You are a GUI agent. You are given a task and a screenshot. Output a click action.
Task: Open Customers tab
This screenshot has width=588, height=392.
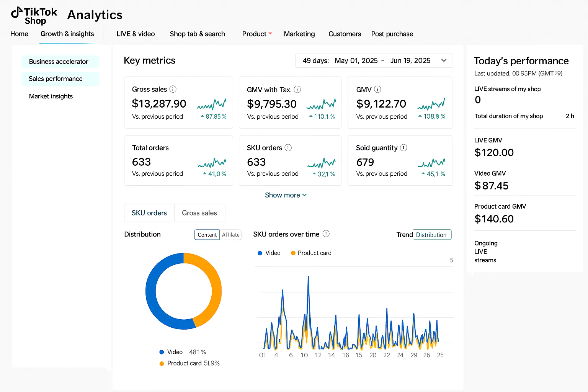click(345, 34)
